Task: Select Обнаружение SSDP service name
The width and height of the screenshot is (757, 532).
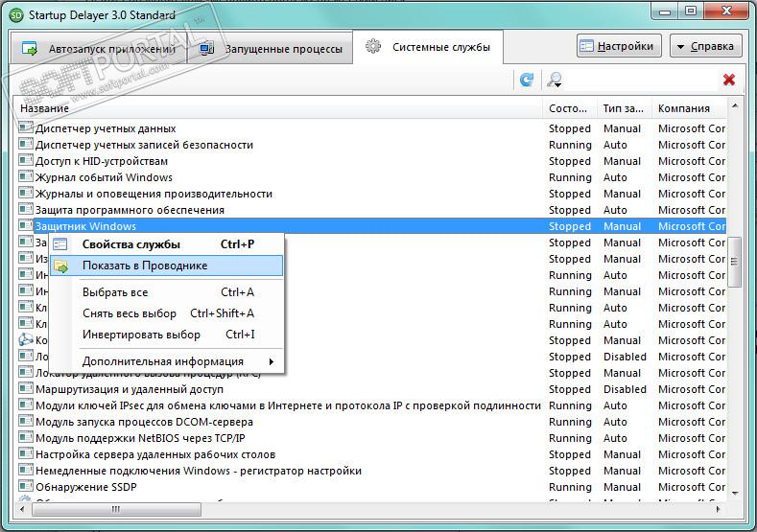Action: pyautogui.click(x=86, y=487)
